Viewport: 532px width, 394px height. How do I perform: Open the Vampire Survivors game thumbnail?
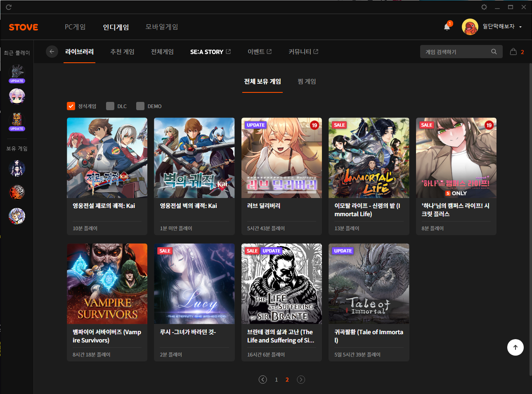(x=107, y=283)
